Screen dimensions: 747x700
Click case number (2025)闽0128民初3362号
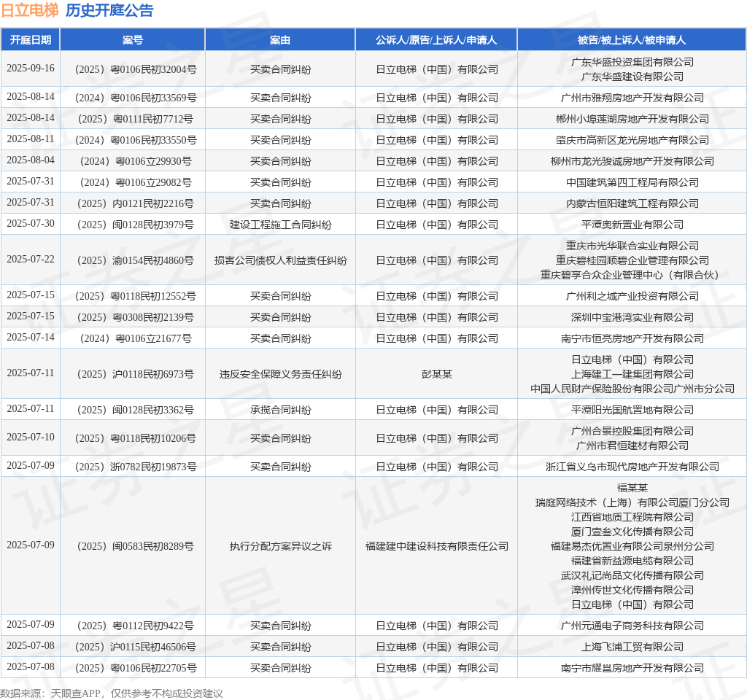point(135,410)
